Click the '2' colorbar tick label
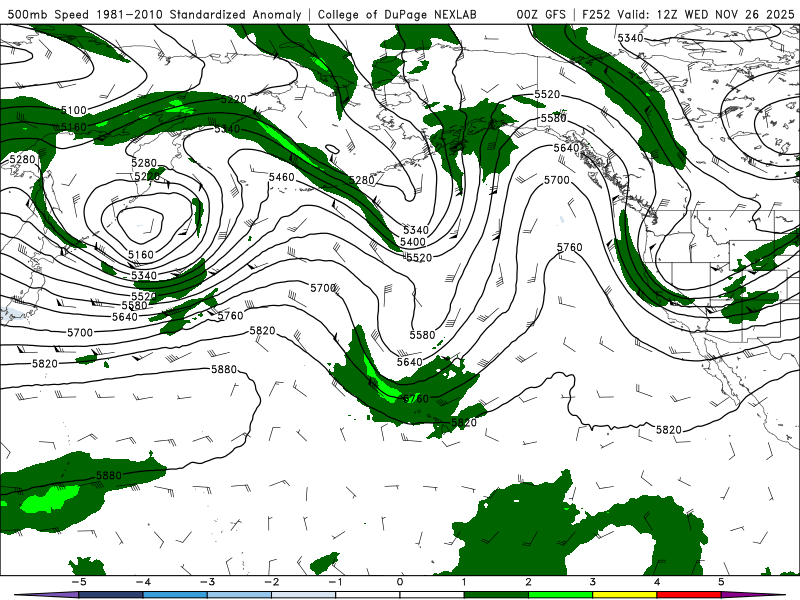Viewport: 800px width, 600px height. pos(529,582)
